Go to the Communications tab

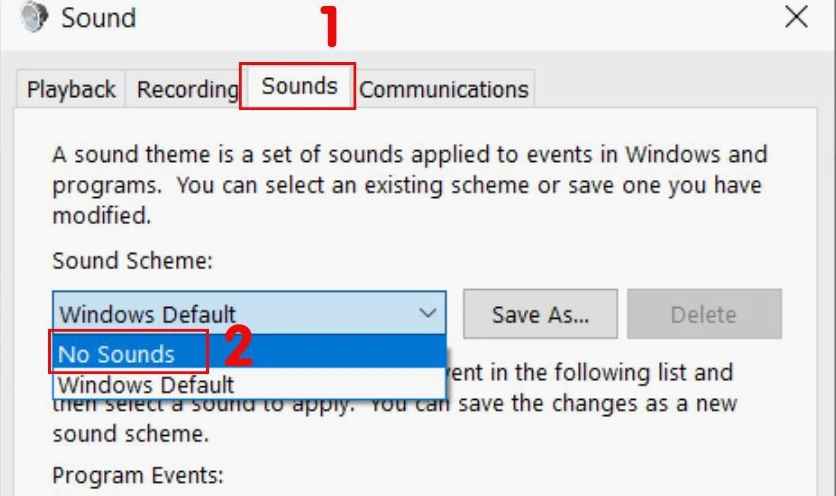443,89
